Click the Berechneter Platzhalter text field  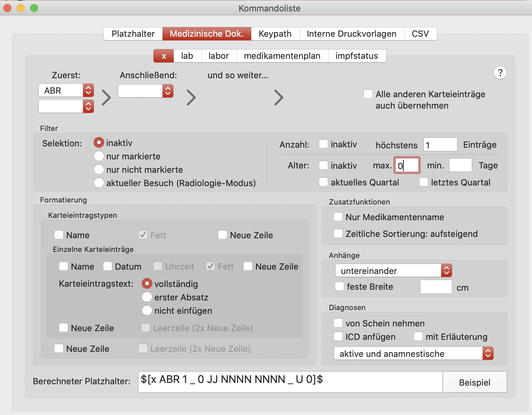[290, 382]
